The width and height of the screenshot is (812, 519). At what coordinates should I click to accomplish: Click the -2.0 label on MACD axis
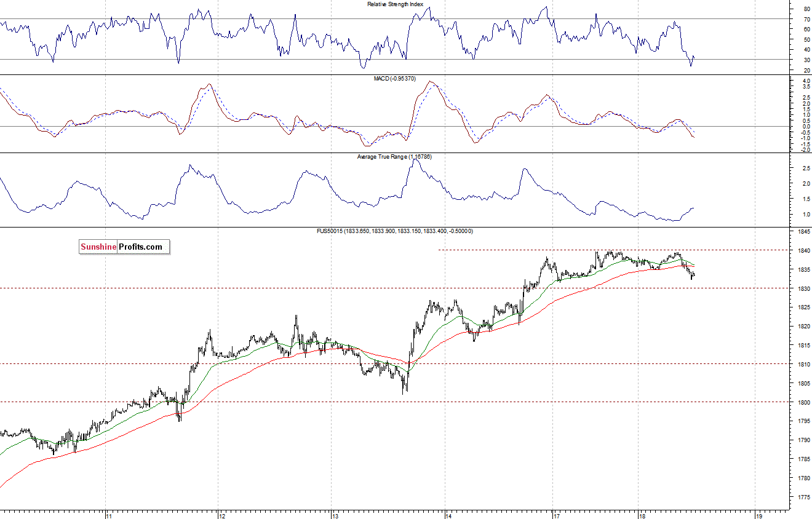tap(805, 150)
